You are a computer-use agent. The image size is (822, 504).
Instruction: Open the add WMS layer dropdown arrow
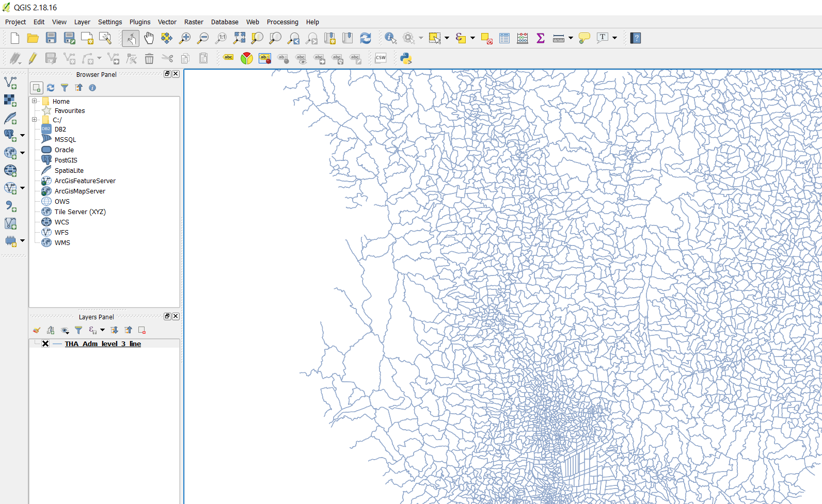tap(22, 153)
